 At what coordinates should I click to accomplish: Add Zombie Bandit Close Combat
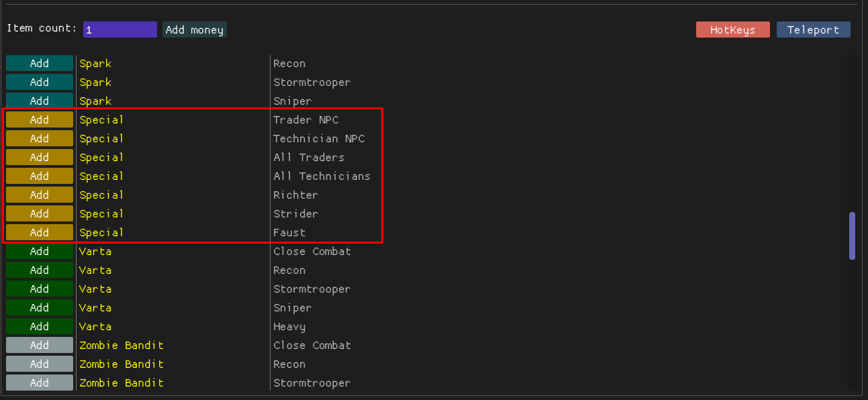40,346
